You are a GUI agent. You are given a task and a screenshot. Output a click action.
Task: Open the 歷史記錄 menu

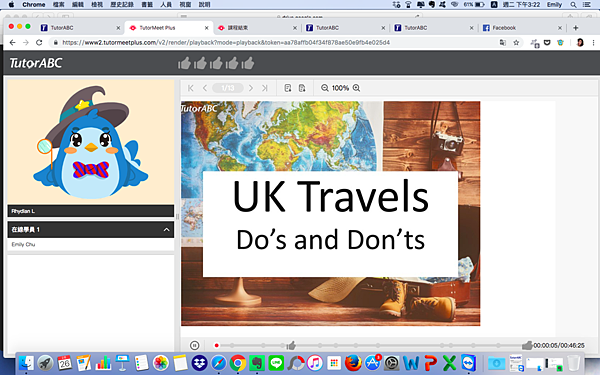click(x=122, y=5)
